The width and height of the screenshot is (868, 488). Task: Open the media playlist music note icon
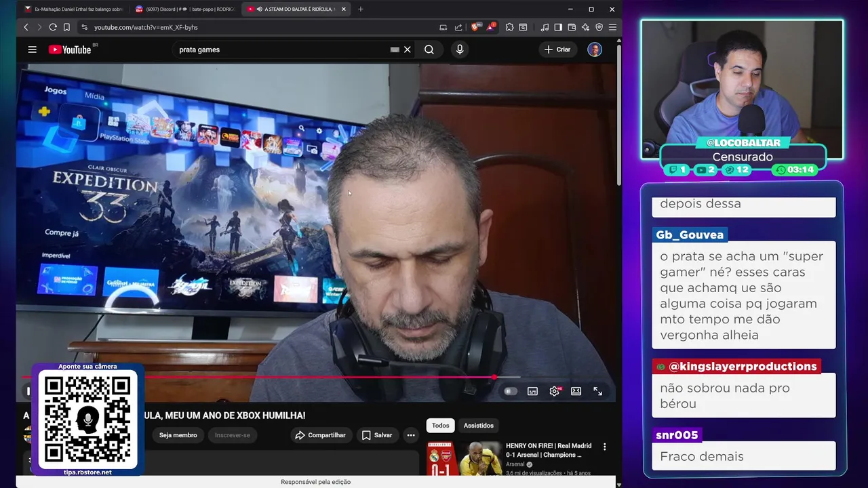coord(545,27)
